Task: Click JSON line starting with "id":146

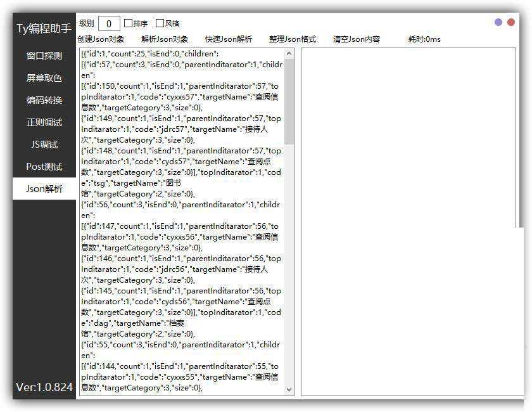Action: click(x=181, y=259)
